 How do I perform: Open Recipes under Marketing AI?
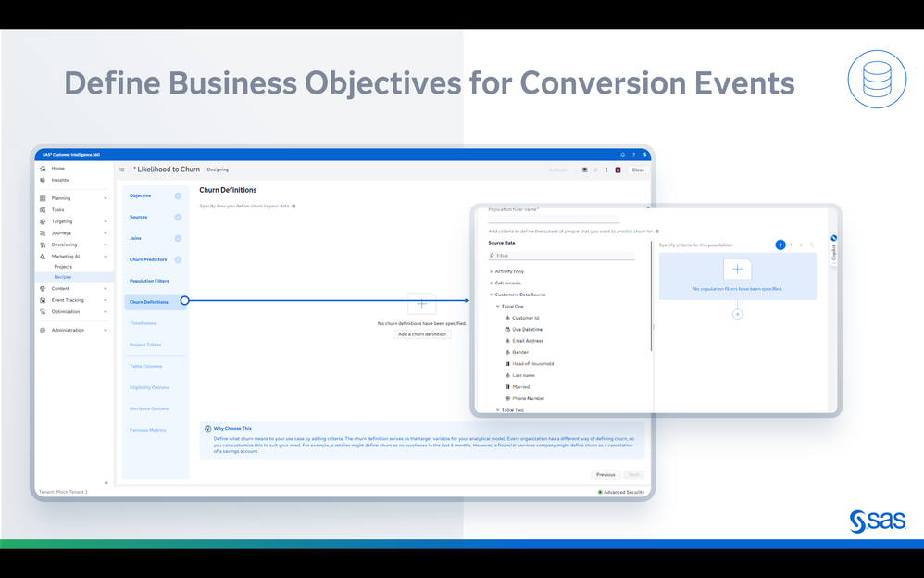click(x=62, y=277)
